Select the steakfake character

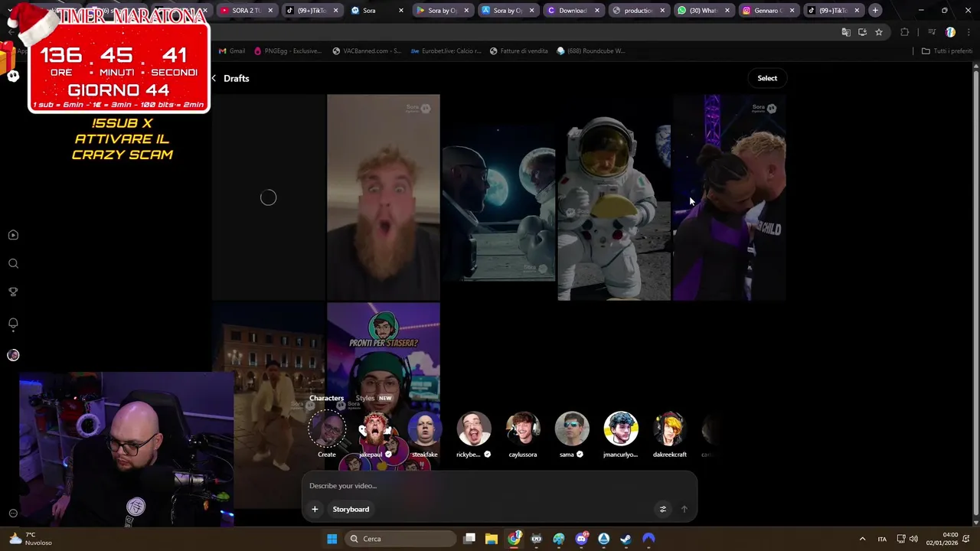[425, 434]
